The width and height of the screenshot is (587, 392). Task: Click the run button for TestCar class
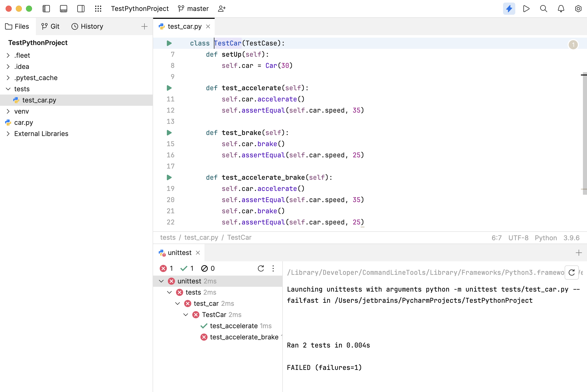[169, 43]
